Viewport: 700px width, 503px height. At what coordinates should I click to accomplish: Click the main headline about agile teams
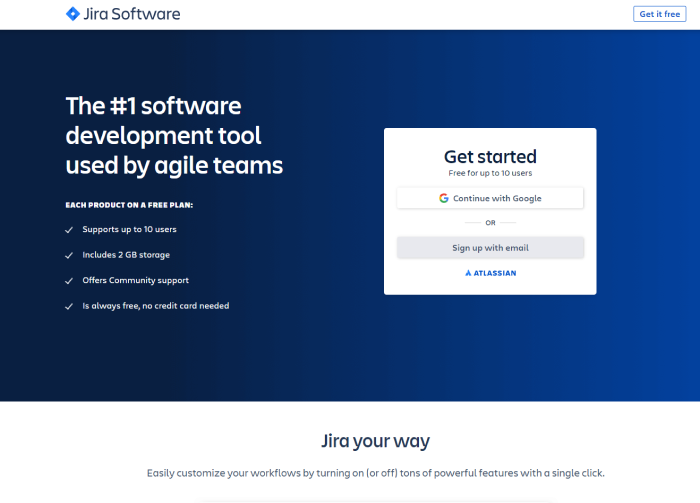click(x=174, y=136)
